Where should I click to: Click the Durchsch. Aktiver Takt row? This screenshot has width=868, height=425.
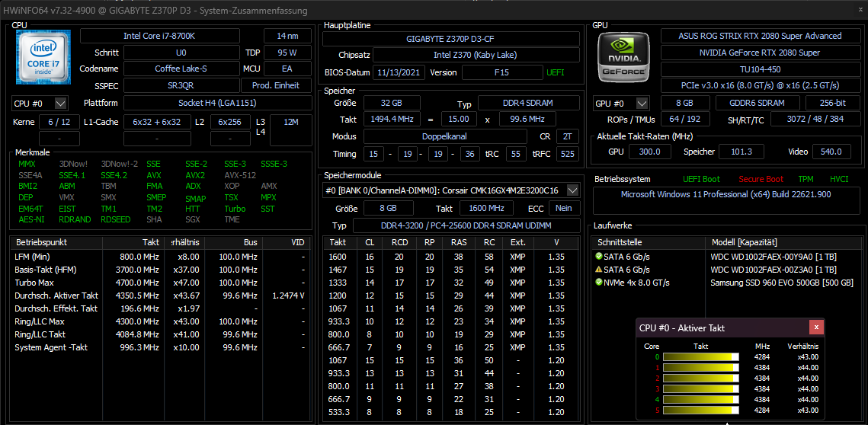point(161,296)
